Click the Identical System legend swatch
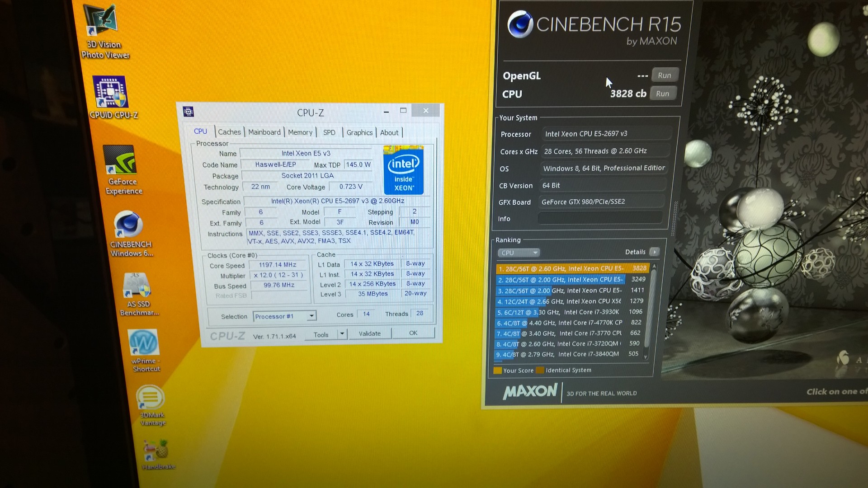Image resolution: width=868 pixels, height=488 pixels. pyautogui.click(x=540, y=371)
